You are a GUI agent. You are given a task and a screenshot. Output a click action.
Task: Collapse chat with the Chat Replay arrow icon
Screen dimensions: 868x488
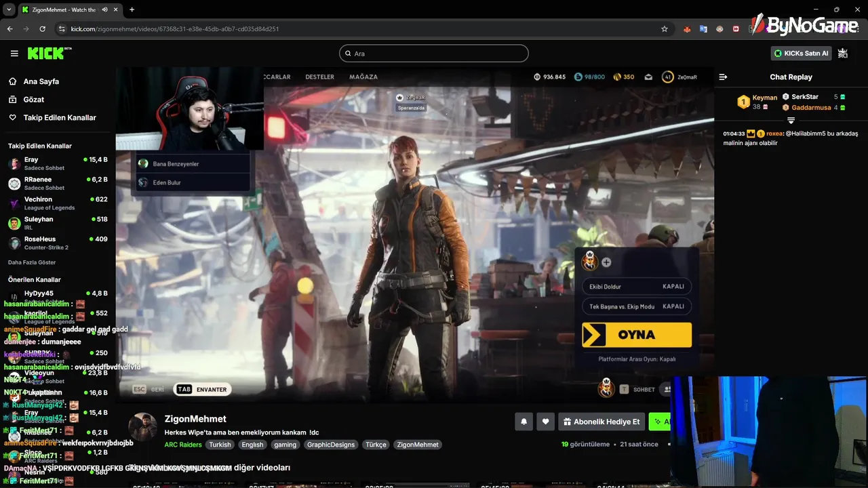(723, 77)
